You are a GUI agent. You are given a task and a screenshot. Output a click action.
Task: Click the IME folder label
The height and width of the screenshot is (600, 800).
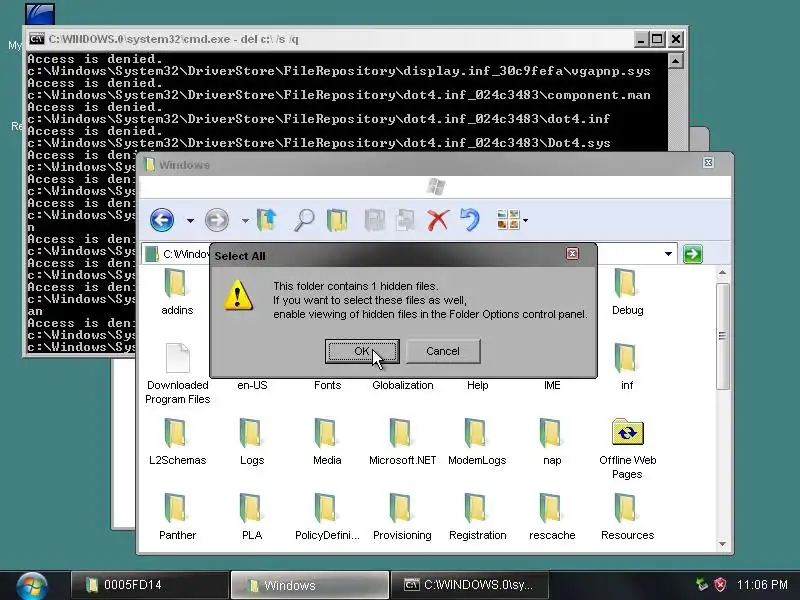(552, 385)
